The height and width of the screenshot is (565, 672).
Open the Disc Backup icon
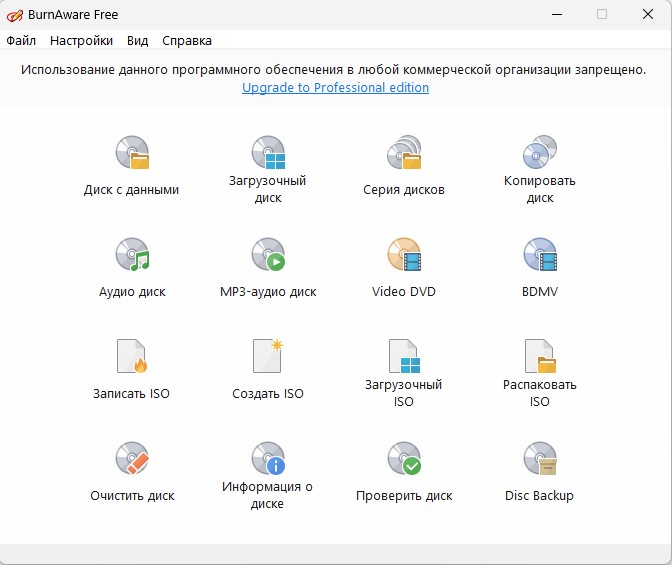pyautogui.click(x=540, y=458)
